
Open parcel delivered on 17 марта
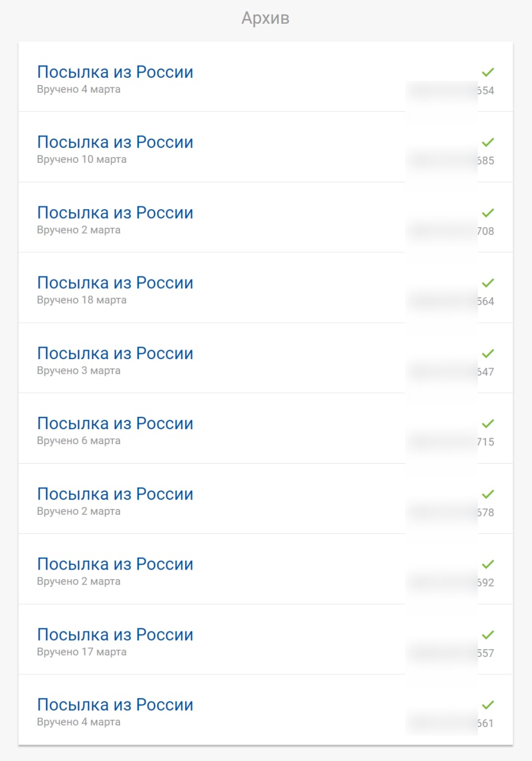(x=115, y=635)
